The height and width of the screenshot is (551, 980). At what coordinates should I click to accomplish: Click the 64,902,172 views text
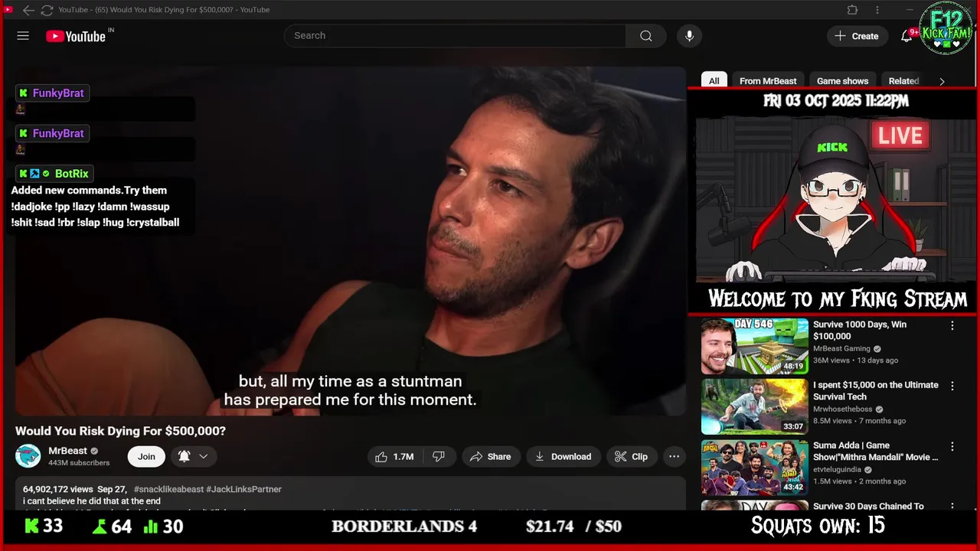click(57, 489)
